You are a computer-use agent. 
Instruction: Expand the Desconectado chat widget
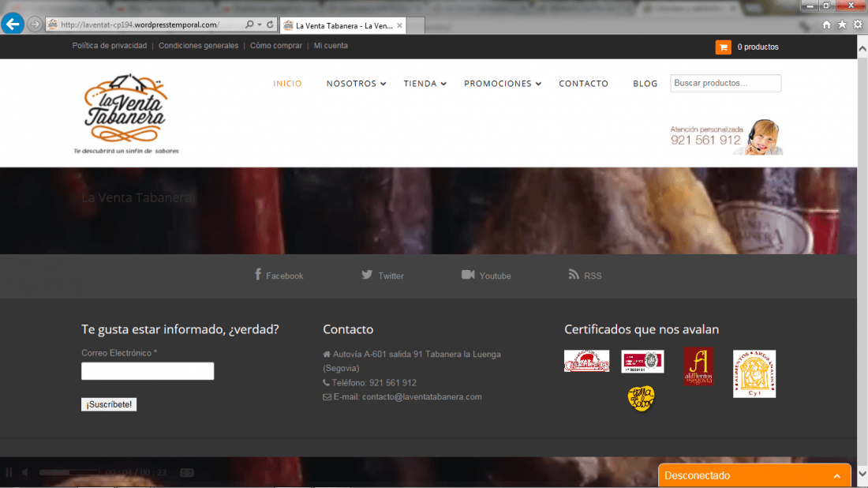(x=754, y=476)
